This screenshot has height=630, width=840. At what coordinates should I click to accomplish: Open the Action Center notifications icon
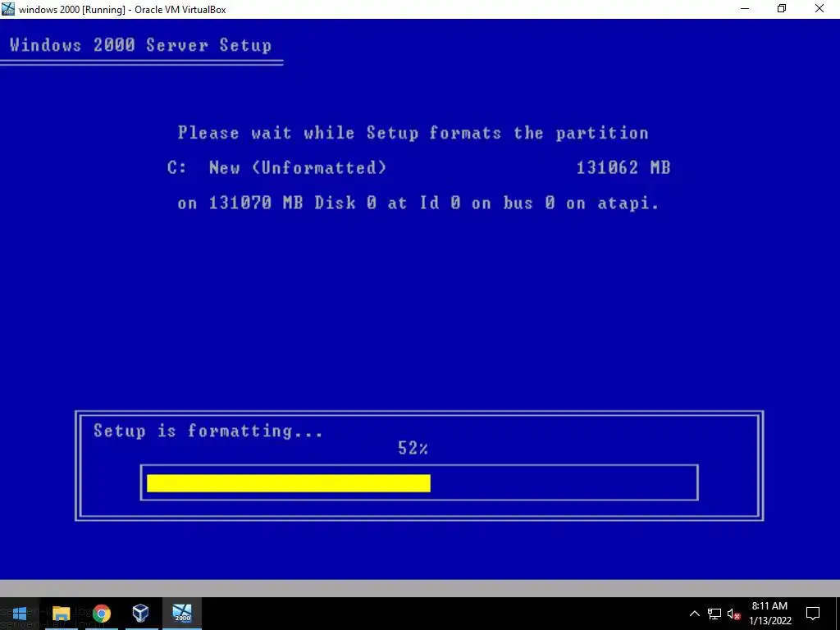[x=813, y=614]
